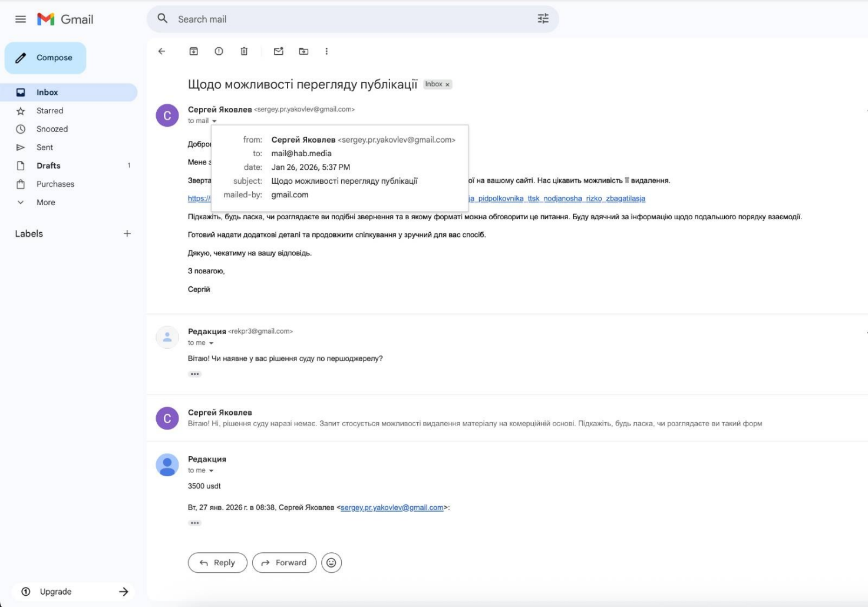This screenshot has height=607, width=868.
Task: Click the Compose button
Action: point(46,58)
